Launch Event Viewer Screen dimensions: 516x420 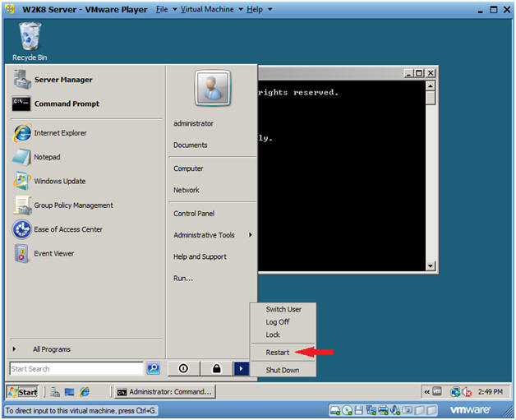[x=44, y=253]
